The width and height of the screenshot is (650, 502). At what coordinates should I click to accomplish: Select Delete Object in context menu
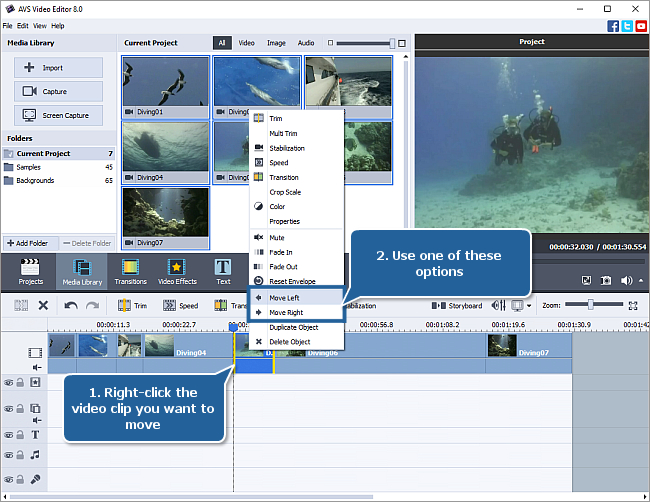click(296, 342)
